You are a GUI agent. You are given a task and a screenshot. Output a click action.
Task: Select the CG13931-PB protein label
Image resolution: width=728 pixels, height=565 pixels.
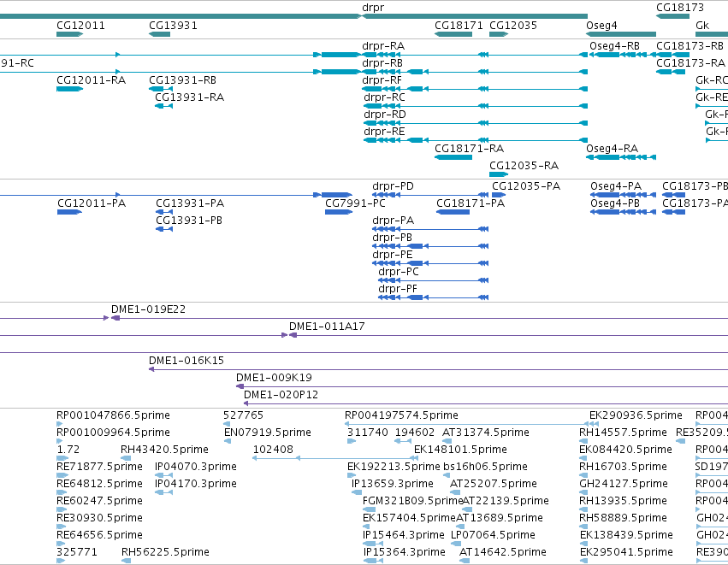(x=189, y=221)
